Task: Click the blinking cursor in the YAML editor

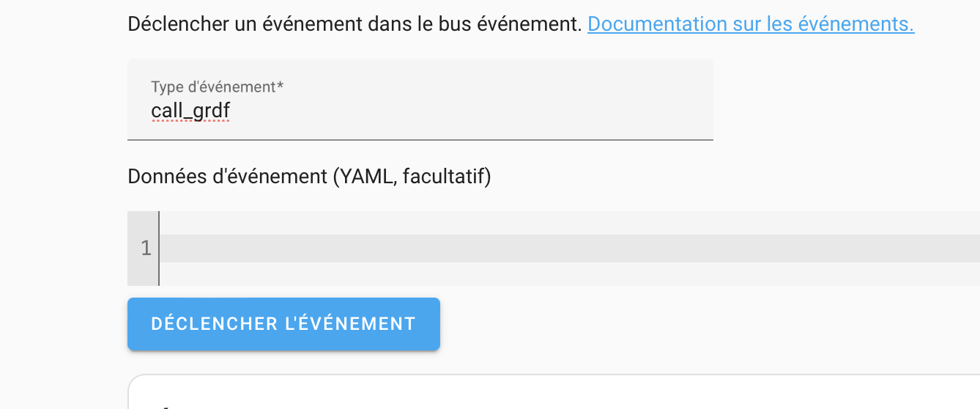Action: 160,248
